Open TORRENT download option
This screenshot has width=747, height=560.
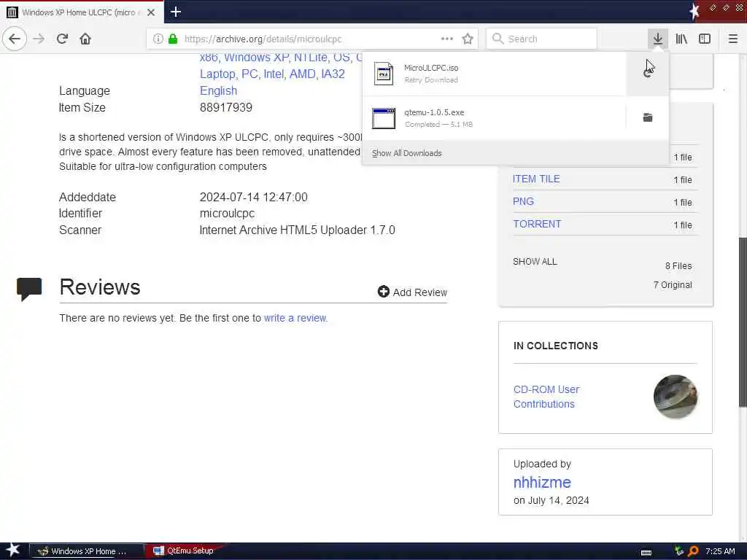[537, 224]
